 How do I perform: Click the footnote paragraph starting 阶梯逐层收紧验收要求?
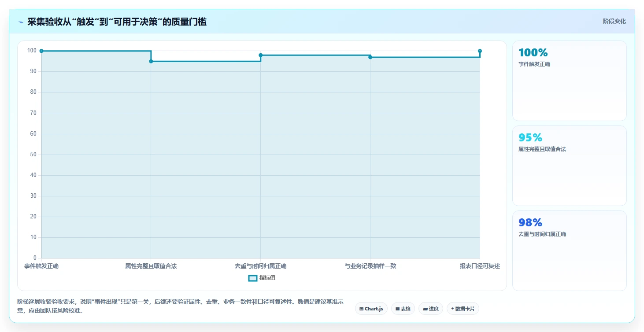180,306
